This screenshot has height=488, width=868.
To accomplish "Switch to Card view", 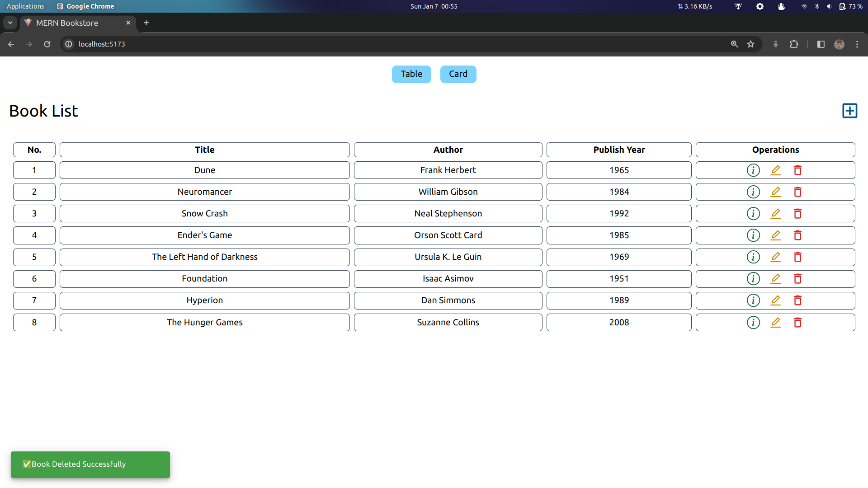I will [458, 74].
